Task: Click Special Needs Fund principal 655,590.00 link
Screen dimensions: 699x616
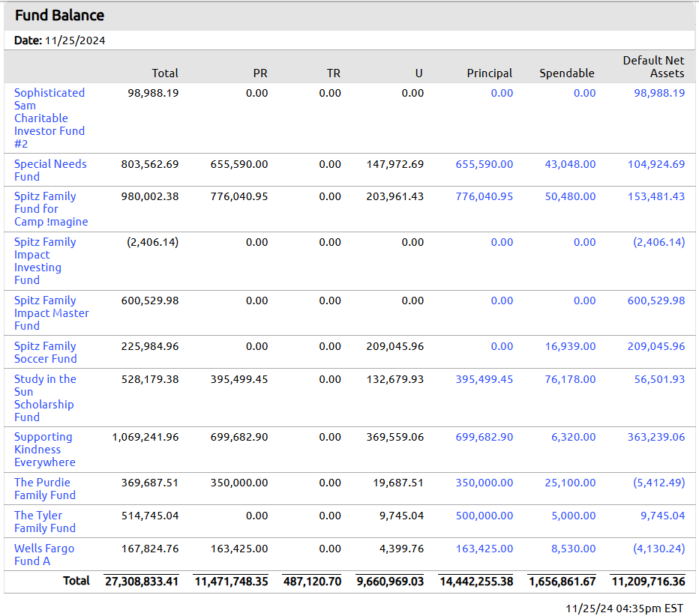Action: (x=484, y=164)
